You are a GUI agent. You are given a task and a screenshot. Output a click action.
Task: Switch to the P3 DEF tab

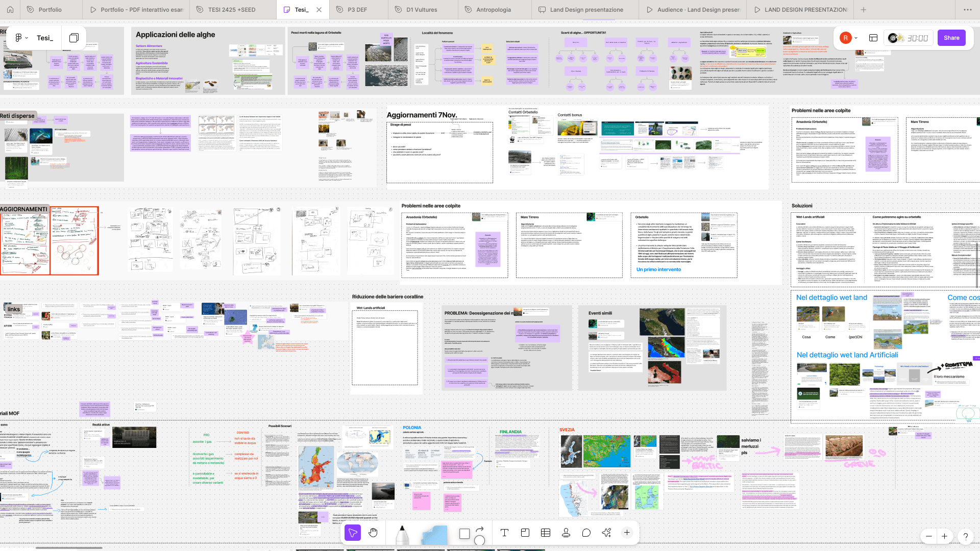(357, 10)
